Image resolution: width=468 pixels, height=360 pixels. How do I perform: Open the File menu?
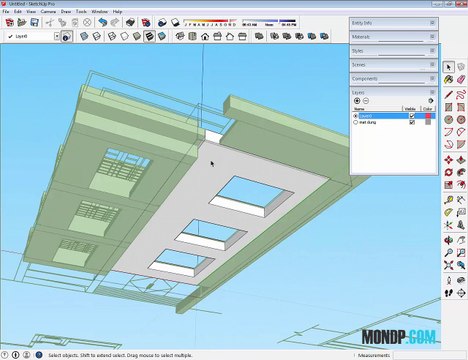click(5, 11)
